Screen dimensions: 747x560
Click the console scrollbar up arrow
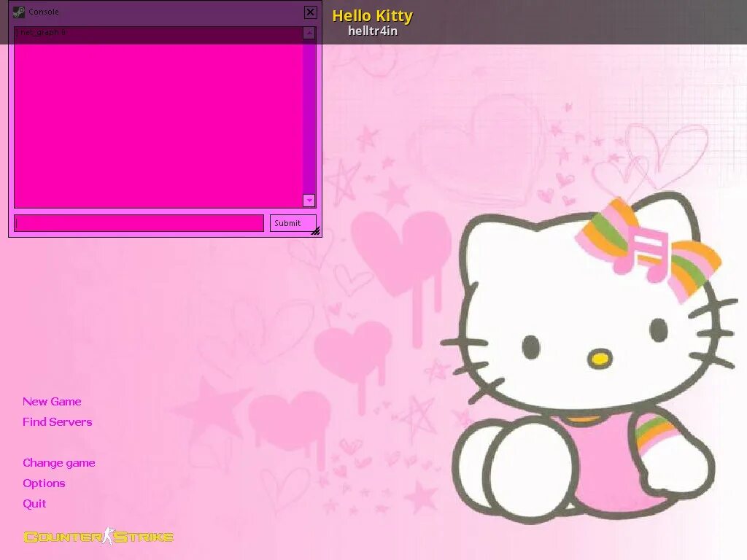tap(309, 33)
